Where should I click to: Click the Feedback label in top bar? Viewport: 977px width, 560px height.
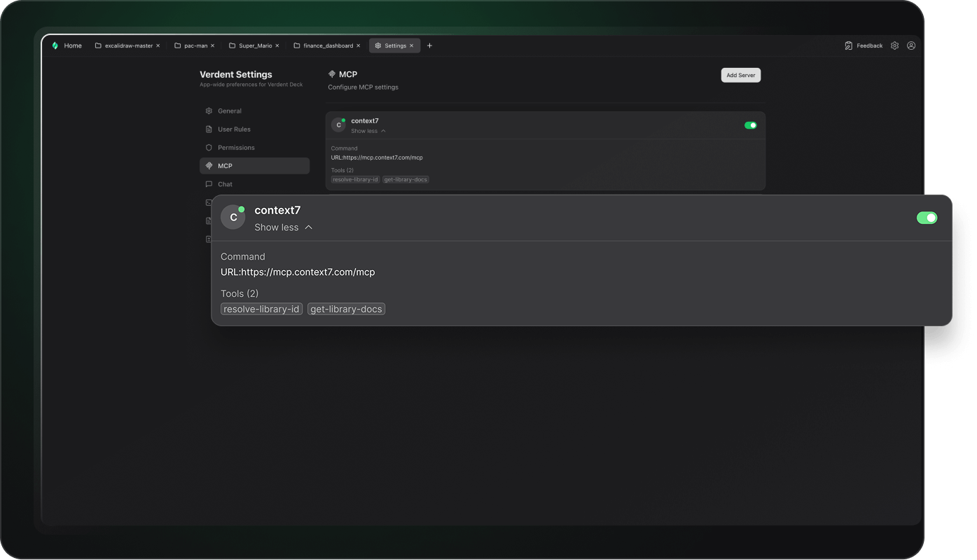tap(870, 45)
